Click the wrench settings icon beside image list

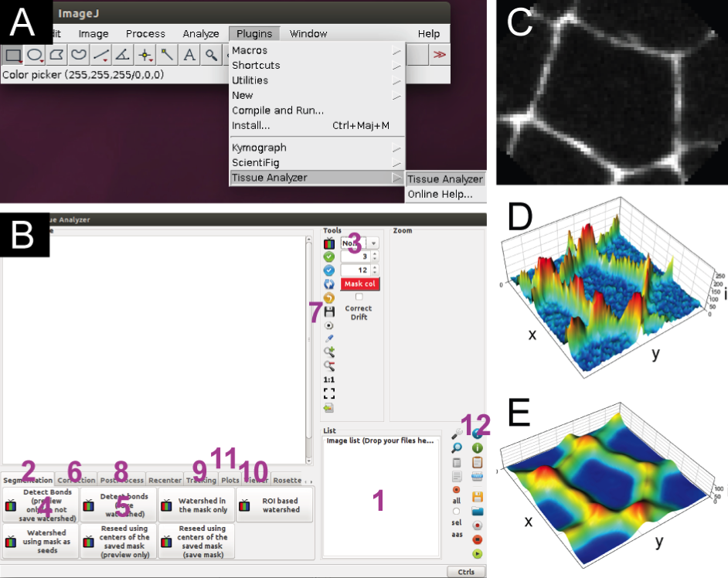pyautogui.click(x=457, y=433)
